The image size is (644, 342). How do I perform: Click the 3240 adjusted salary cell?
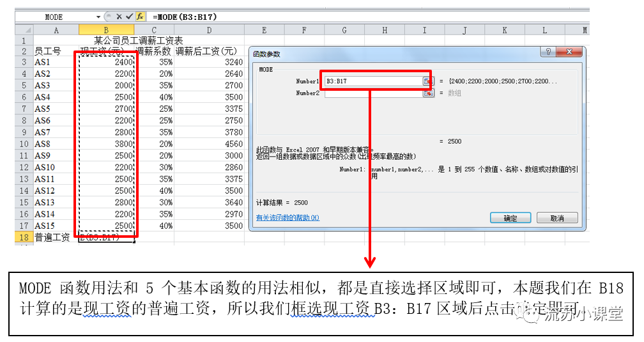tap(209, 62)
